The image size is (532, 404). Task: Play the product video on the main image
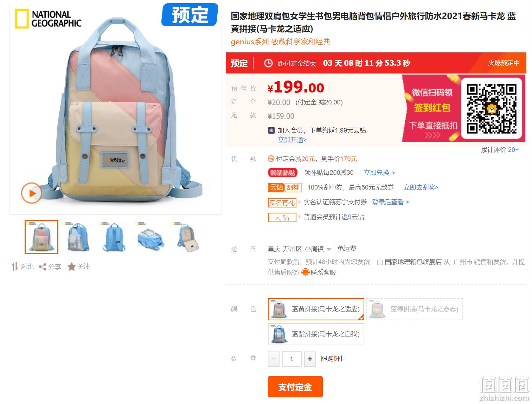[x=32, y=193]
